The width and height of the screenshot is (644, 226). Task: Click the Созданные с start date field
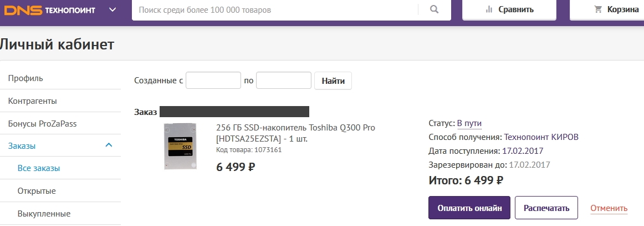click(213, 81)
